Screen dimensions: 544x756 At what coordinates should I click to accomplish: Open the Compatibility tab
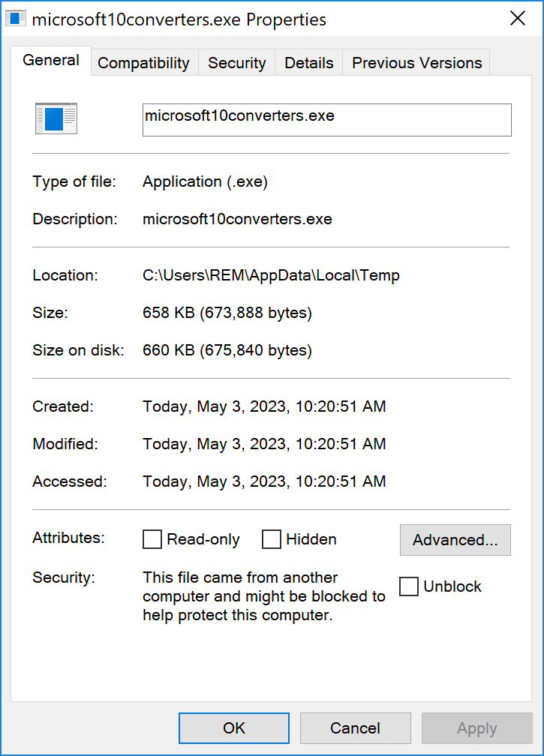pyautogui.click(x=143, y=63)
